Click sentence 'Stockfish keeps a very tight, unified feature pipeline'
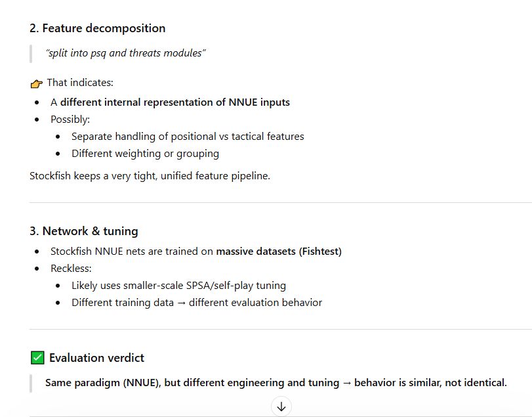The height and width of the screenshot is (417, 532). pyautogui.click(x=150, y=176)
